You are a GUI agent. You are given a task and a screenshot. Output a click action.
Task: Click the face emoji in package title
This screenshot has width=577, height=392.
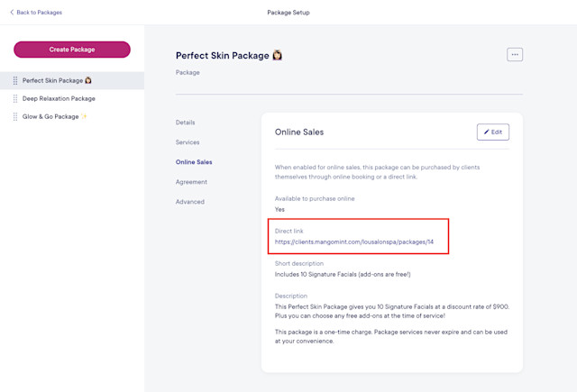277,55
